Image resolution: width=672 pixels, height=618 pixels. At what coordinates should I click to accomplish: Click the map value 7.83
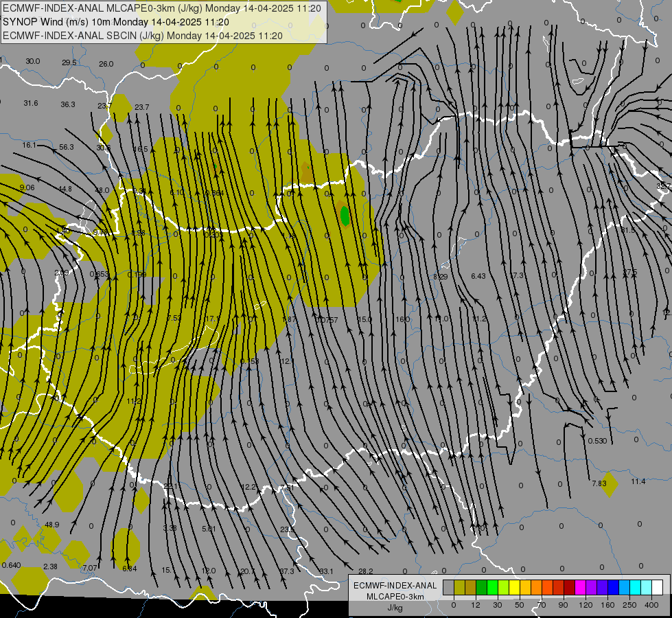coord(599,483)
